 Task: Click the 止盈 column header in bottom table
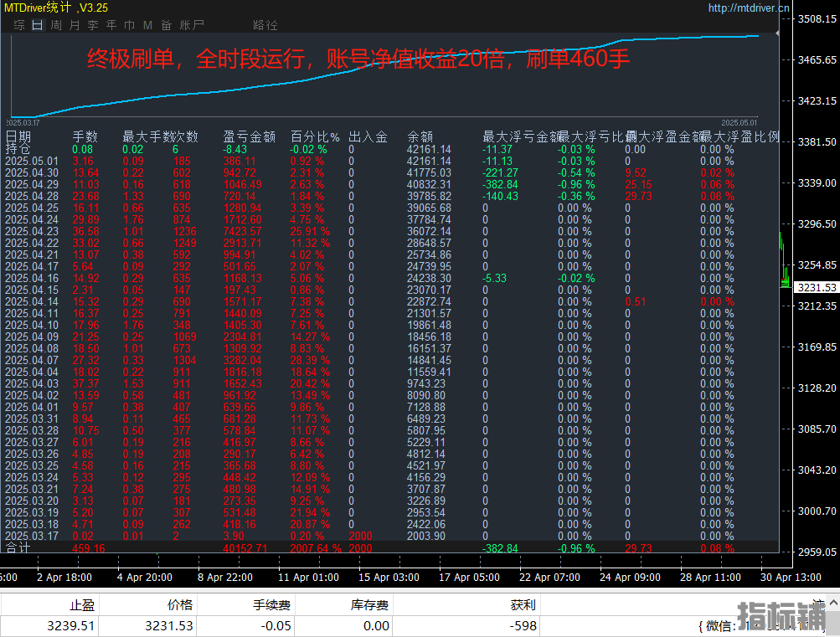[x=82, y=605]
